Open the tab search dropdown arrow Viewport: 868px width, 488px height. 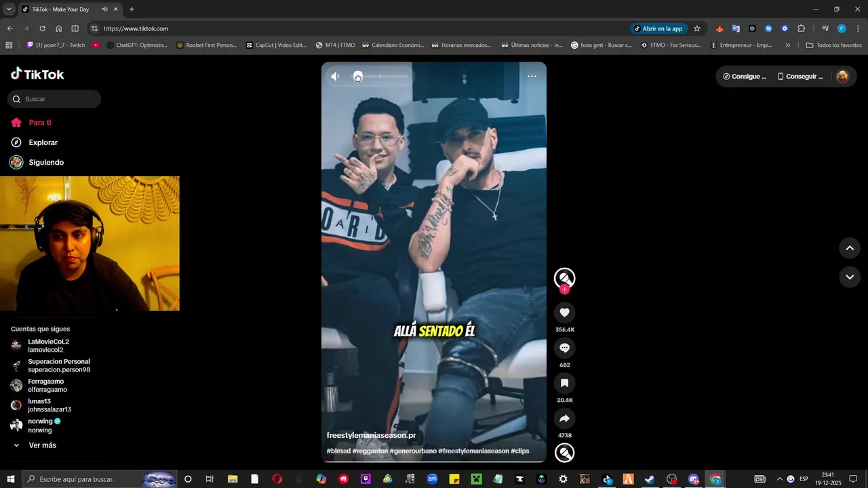[9, 9]
